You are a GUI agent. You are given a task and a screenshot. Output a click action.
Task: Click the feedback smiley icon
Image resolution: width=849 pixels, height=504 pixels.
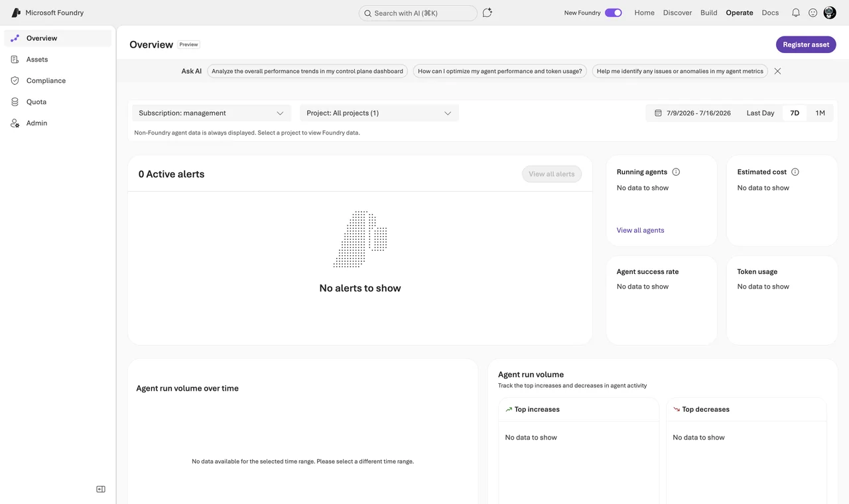click(813, 13)
